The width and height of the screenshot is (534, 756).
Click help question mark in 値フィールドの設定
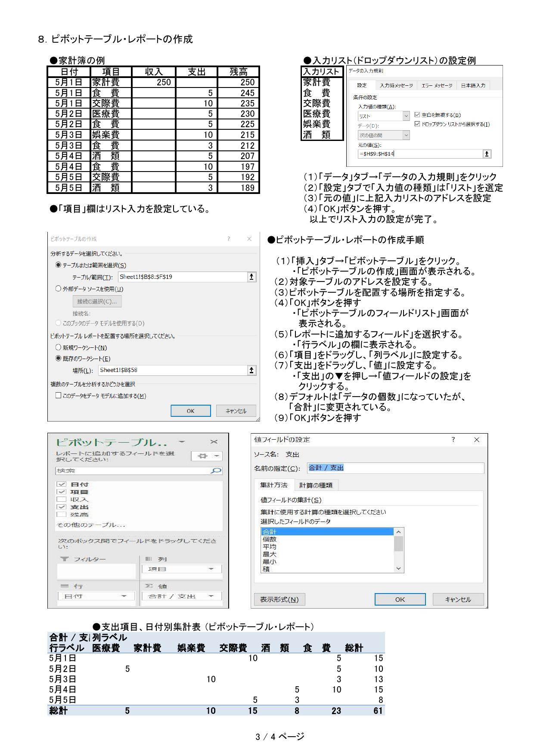[x=453, y=440]
